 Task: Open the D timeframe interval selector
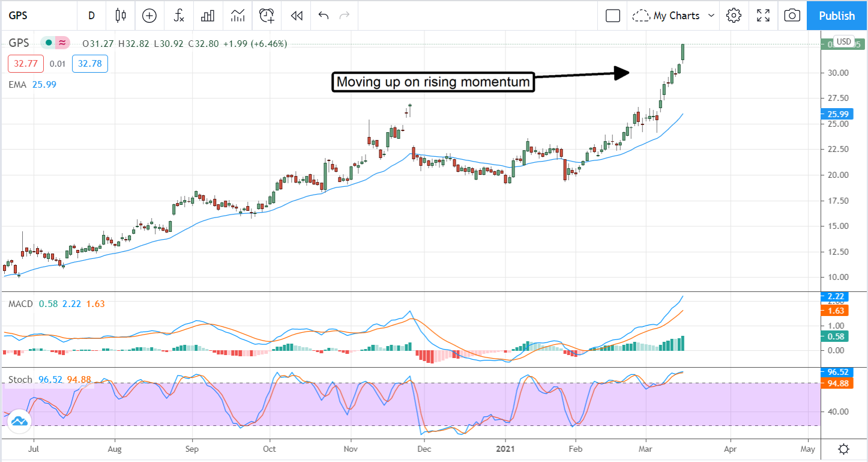[x=91, y=16]
